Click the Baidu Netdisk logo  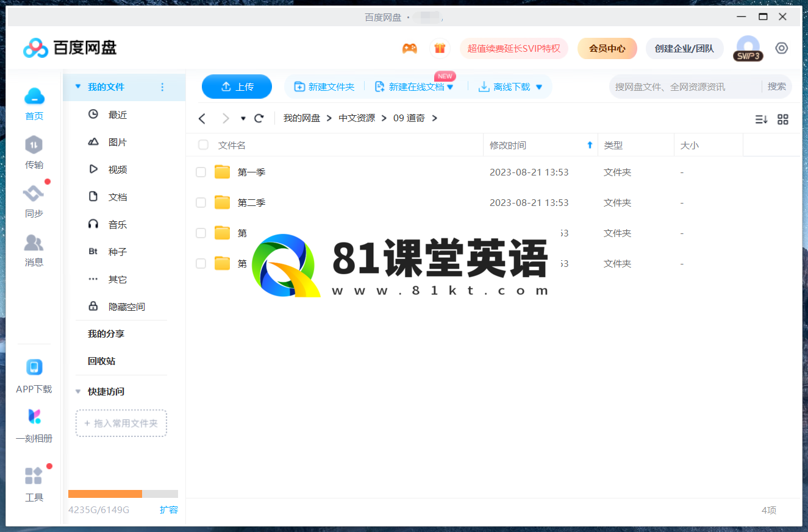pos(70,48)
